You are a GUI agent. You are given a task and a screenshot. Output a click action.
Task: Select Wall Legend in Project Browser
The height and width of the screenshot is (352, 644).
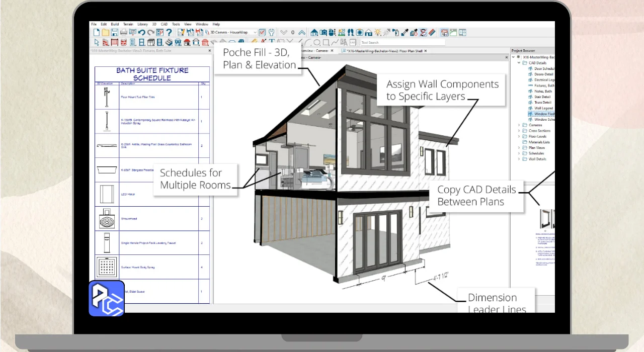(543, 108)
